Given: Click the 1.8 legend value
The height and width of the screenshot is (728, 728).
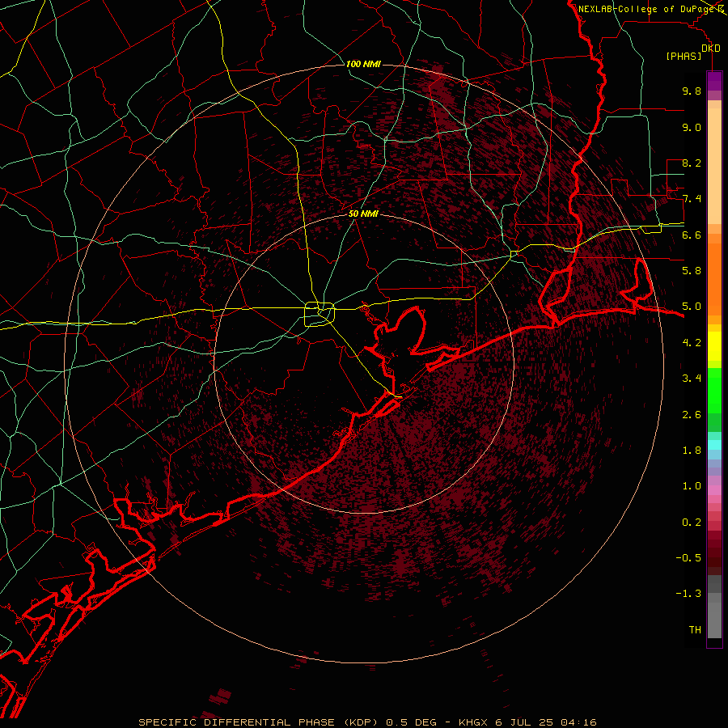Looking at the screenshot, I should (x=692, y=451).
